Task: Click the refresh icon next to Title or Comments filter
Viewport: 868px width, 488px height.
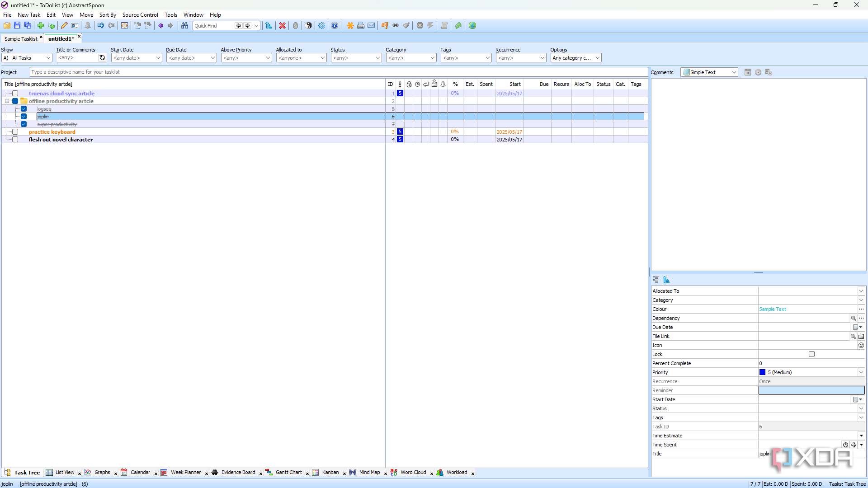Action: [x=103, y=58]
